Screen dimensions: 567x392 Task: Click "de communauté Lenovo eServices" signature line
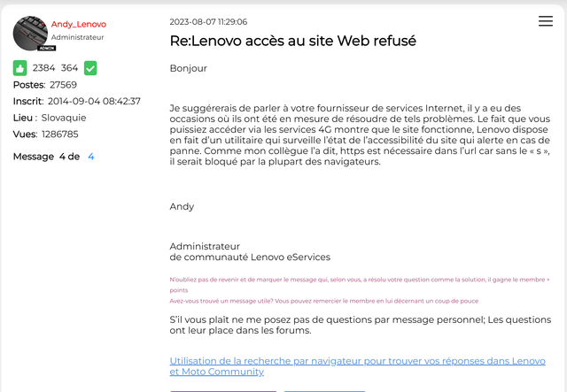tap(250, 257)
